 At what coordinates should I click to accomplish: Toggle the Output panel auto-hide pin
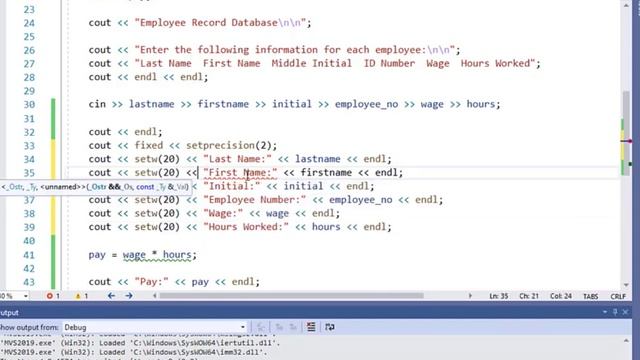tap(615, 312)
